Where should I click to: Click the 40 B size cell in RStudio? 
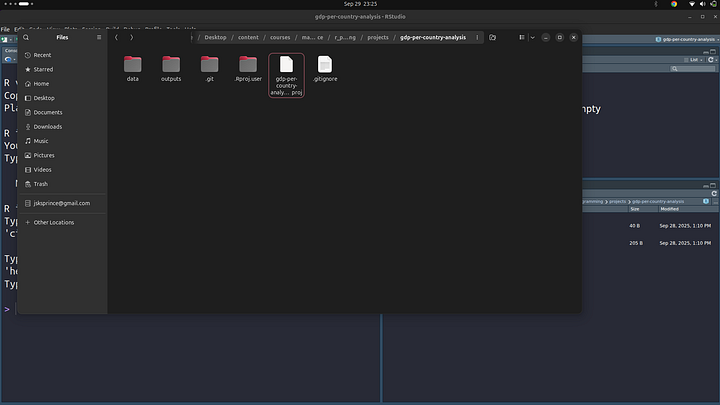click(x=635, y=226)
